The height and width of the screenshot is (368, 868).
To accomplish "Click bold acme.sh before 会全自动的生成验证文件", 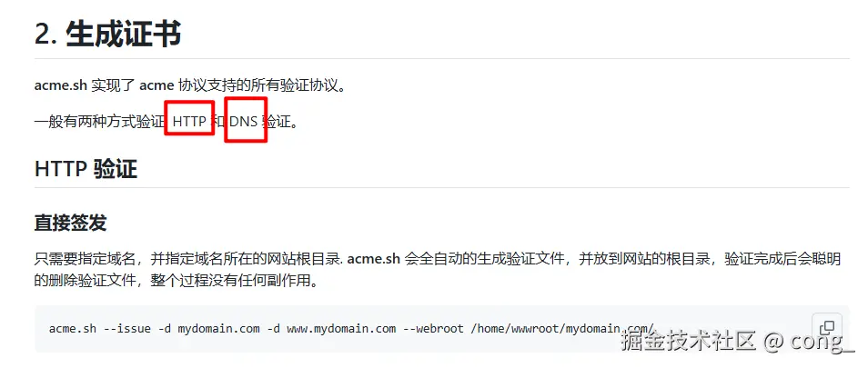I will click(373, 259).
